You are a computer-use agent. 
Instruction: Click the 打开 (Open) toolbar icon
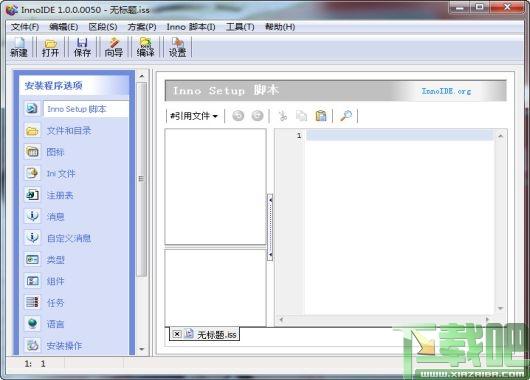(x=50, y=47)
